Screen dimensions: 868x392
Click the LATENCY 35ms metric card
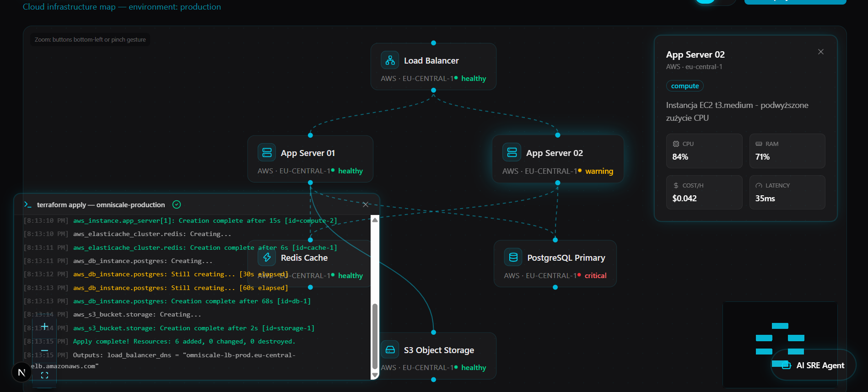tap(787, 193)
